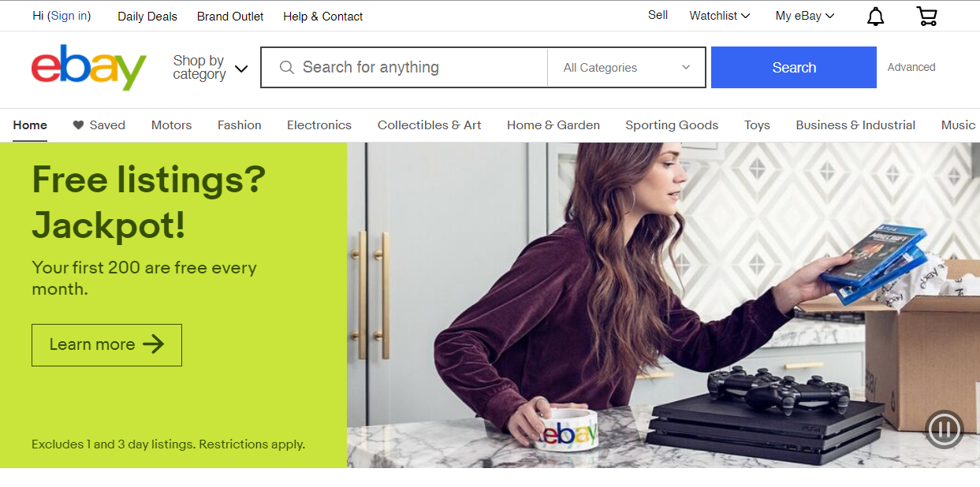Click the blue Search button
Screen dimensions: 980x487
[794, 68]
